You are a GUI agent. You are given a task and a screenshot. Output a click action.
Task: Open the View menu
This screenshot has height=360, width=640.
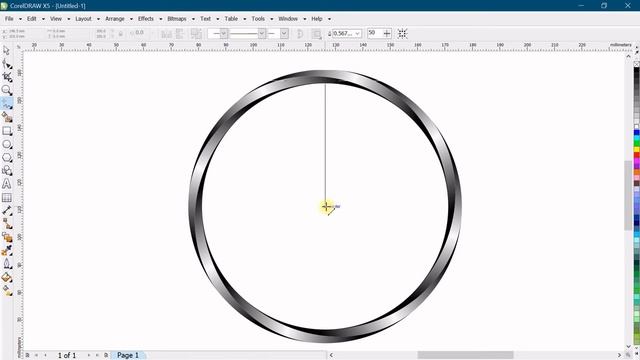(56, 19)
